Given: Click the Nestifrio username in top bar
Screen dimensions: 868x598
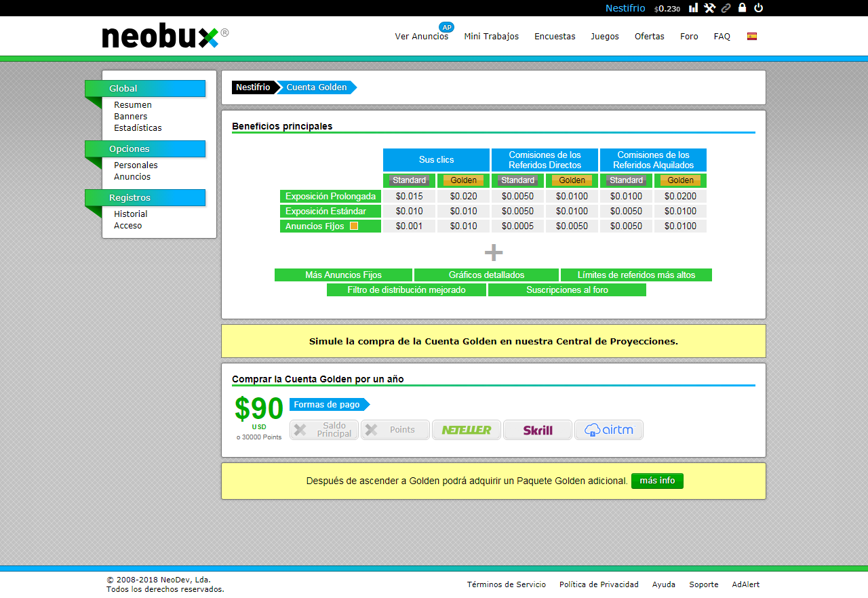Looking at the screenshot, I should pyautogui.click(x=625, y=8).
